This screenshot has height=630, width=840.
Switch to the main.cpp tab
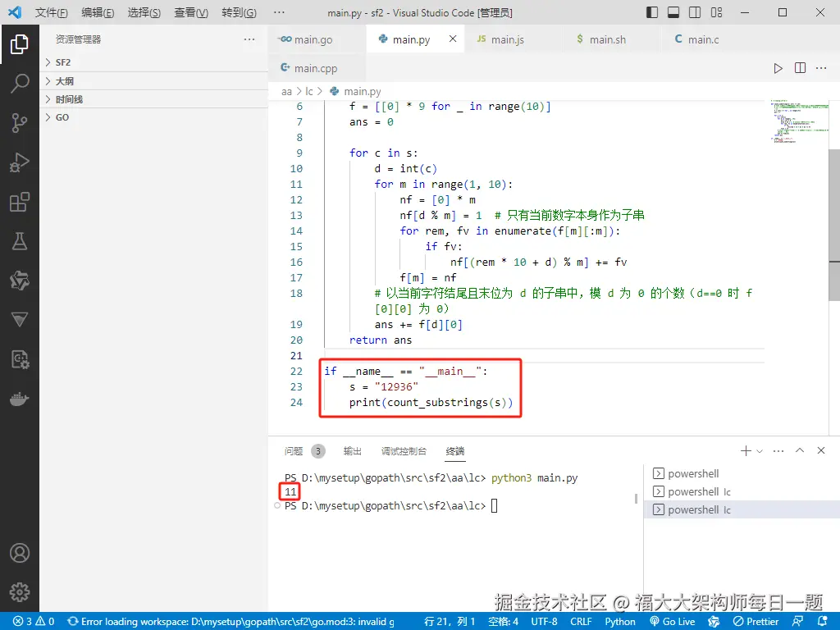click(316, 68)
